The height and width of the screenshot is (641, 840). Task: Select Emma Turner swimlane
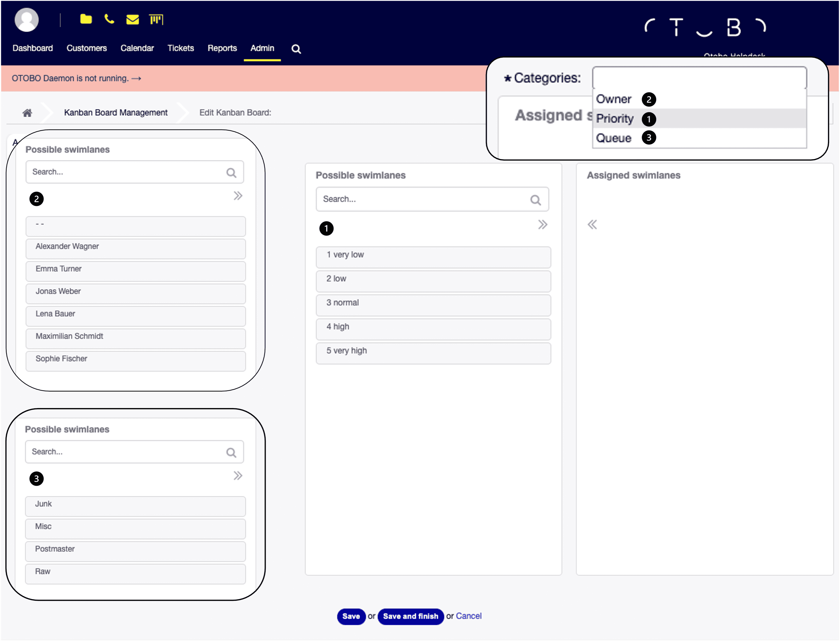(135, 271)
